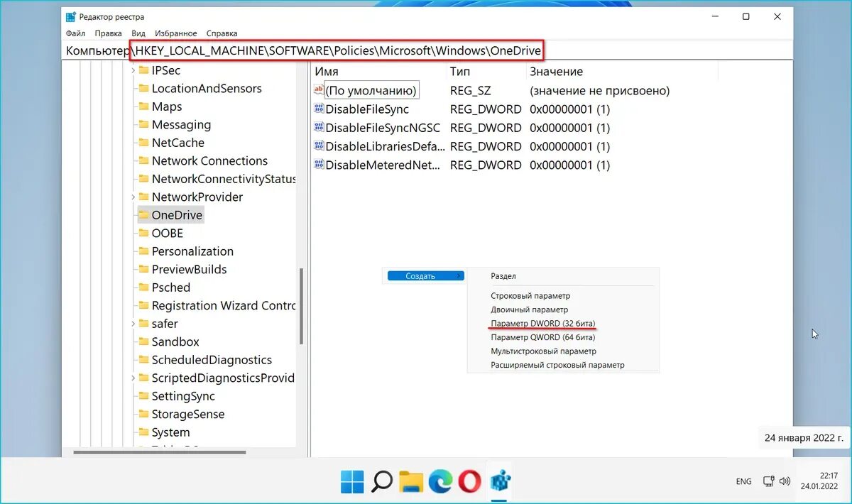Click the tree vertical scrollbar thumb
The width and height of the screenshot is (852, 504).
(302, 305)
